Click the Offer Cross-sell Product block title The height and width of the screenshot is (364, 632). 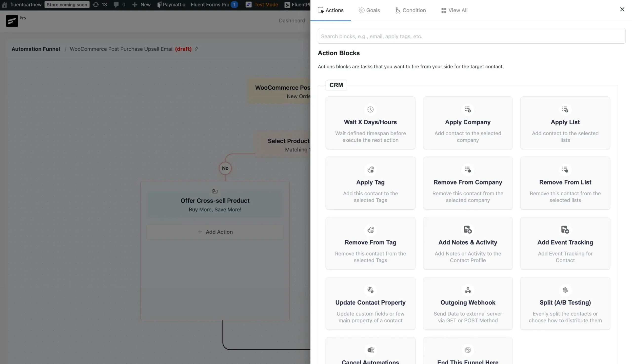[x=215, y=201]
